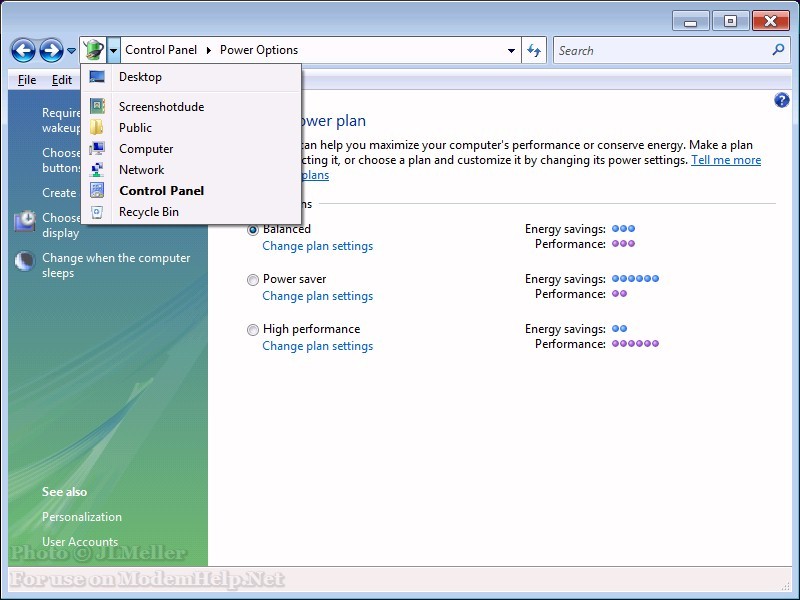The height and width of the screenshot is (600, 800).
Task: Change plan settings for High performance
Action: pyautogui.click(x=317, y=346)
